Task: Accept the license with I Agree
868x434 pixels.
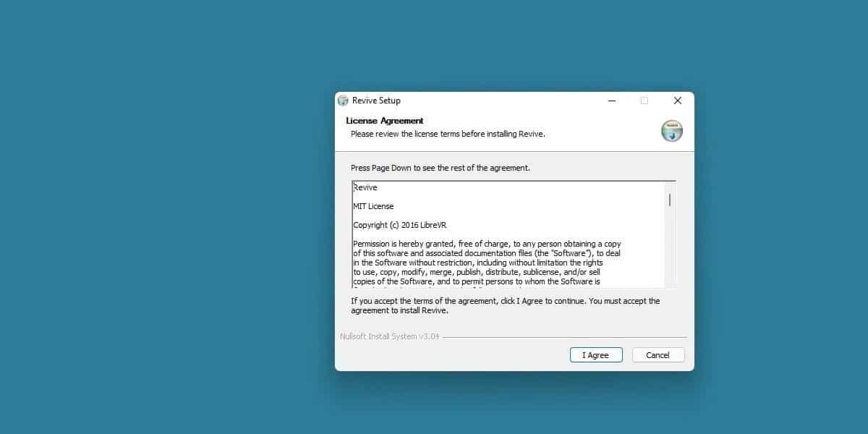Action: point(596,355)
